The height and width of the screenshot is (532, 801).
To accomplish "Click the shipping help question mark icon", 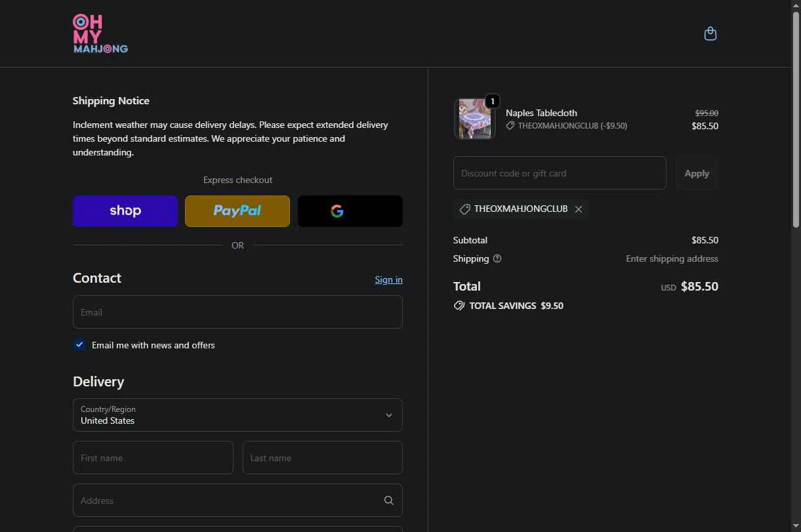I will [x=497, y=258].
